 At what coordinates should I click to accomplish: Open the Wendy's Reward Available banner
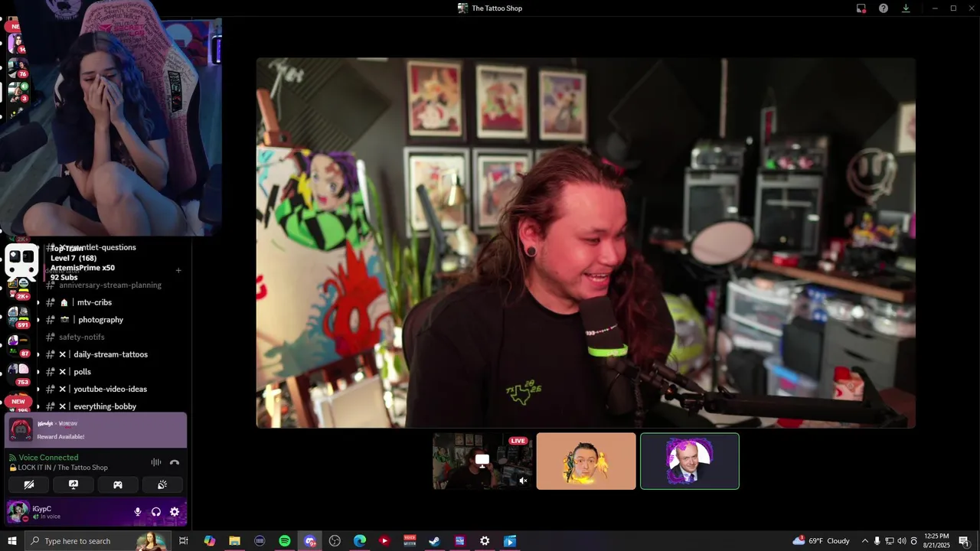[x=96, y=430]
